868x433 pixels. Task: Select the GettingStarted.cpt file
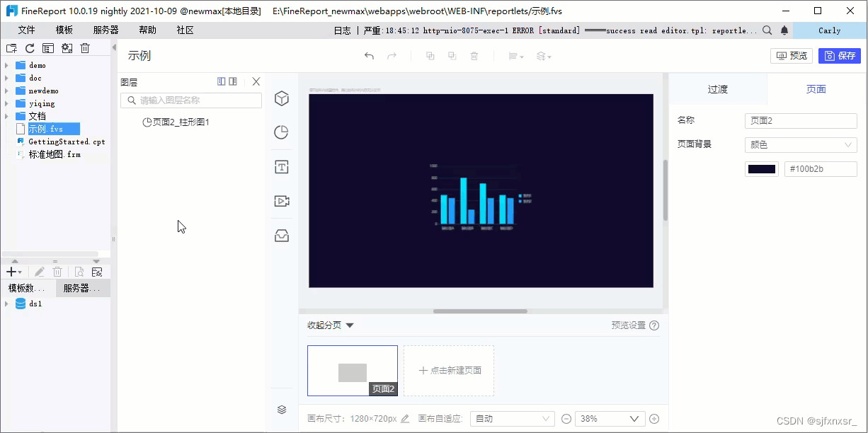(60, 142)
